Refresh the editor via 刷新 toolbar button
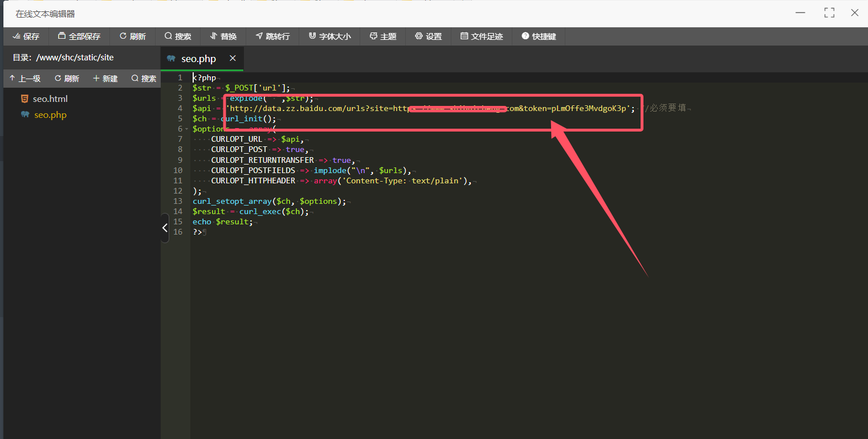Viewport: 868px width, 439px height. [132, 36]
